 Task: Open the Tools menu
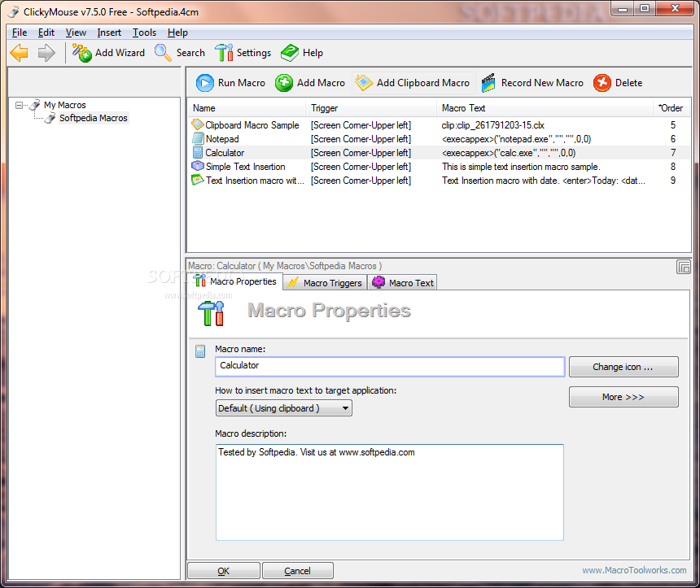point(144,33)
